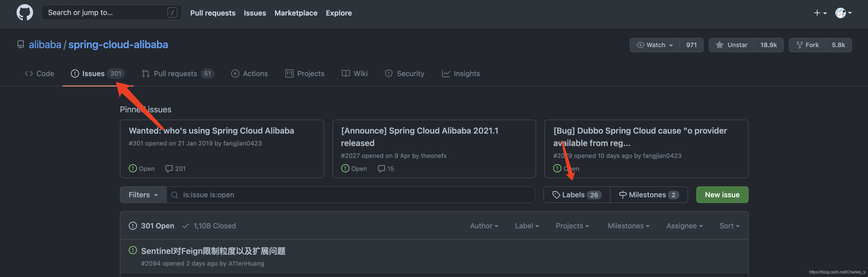Switch to the Pull requests repository tab
This screenshot has width=868, height=277.
click(x=178, y=74)
